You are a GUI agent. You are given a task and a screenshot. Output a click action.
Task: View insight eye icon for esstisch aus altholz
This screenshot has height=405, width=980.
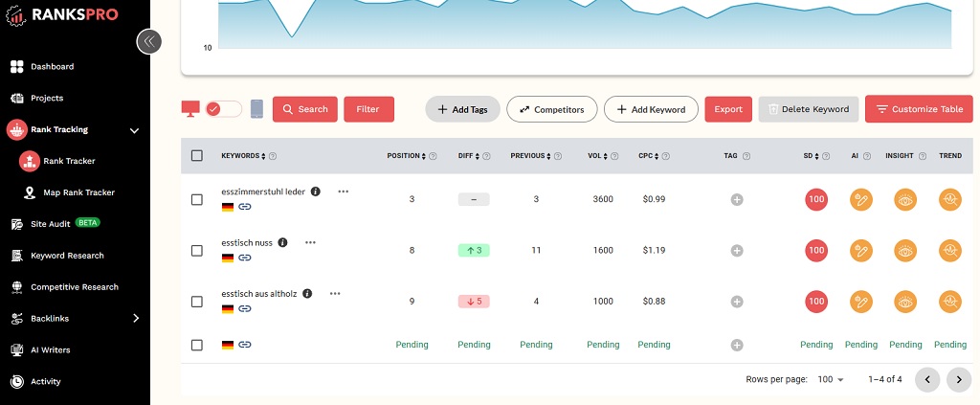(905, 302)
